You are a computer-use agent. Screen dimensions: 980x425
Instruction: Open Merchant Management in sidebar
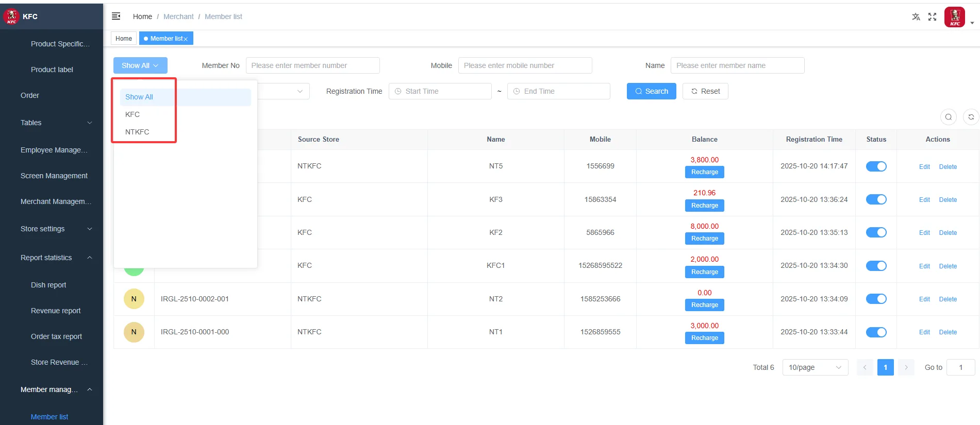(56, 201)
